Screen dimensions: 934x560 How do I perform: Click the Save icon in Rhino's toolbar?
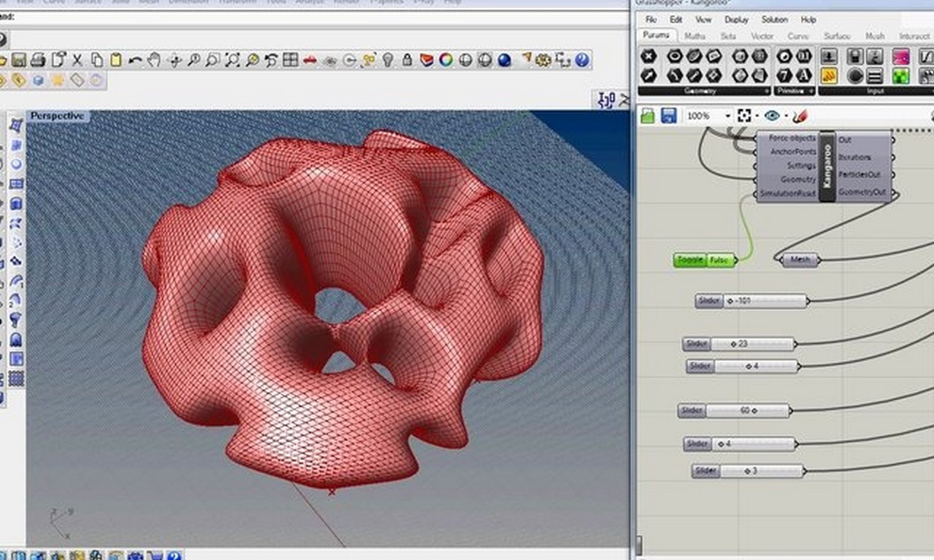(19, 60)
